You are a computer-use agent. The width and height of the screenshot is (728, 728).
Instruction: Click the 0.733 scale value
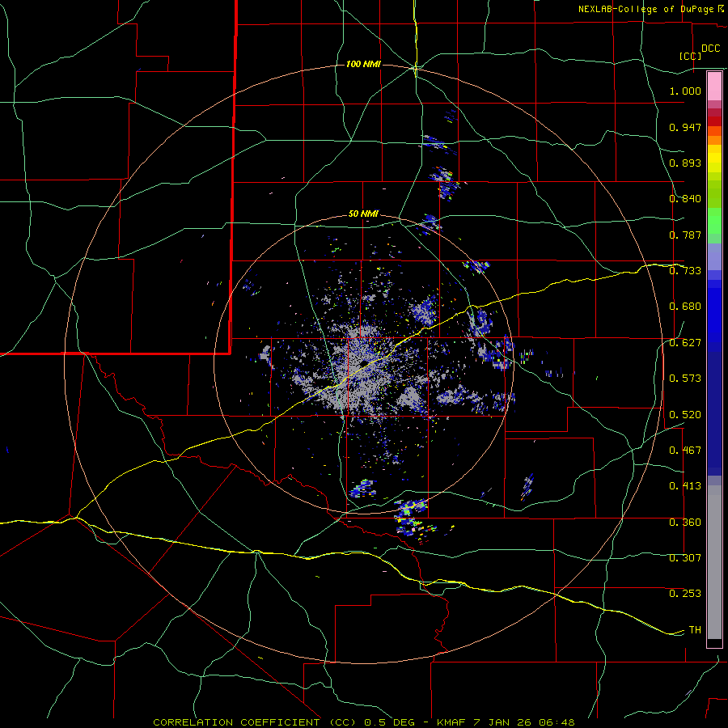[x=685, y=271]
